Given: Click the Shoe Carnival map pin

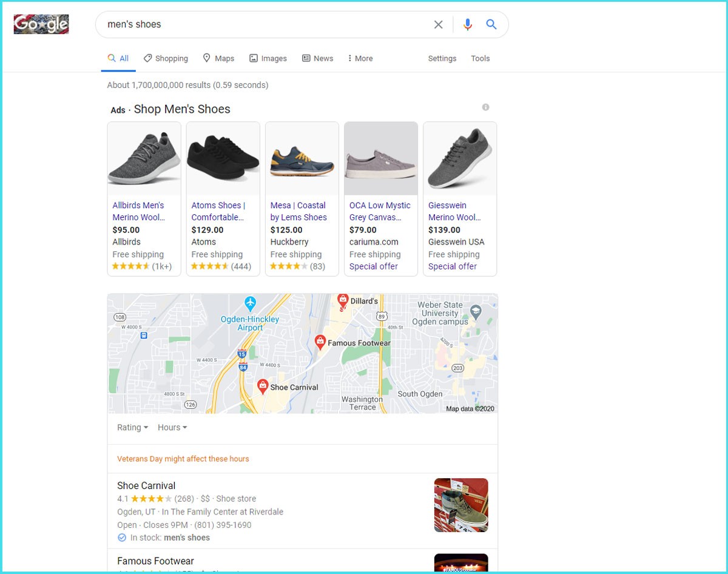Looking at the screenshot, I should (263, 387).
